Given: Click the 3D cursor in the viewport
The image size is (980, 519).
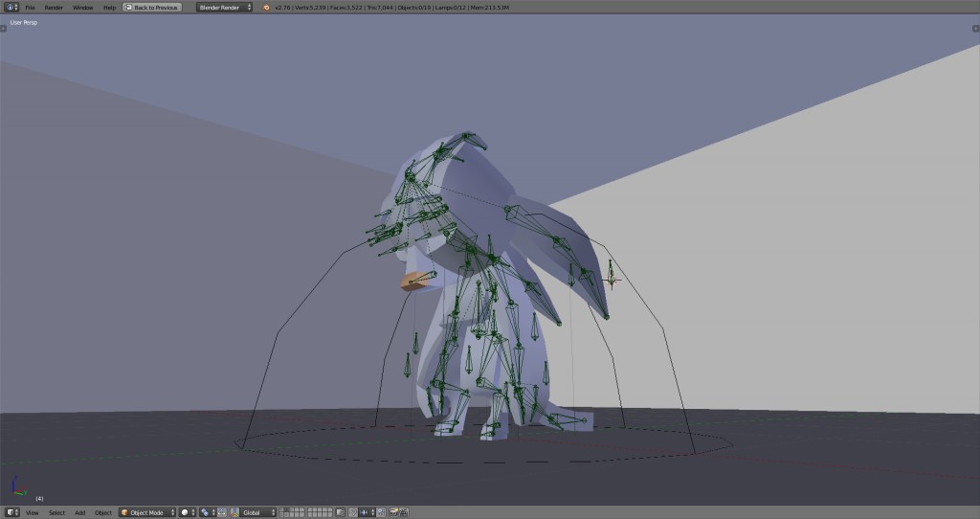Looking at the screenshot, I should coord(612,280).
